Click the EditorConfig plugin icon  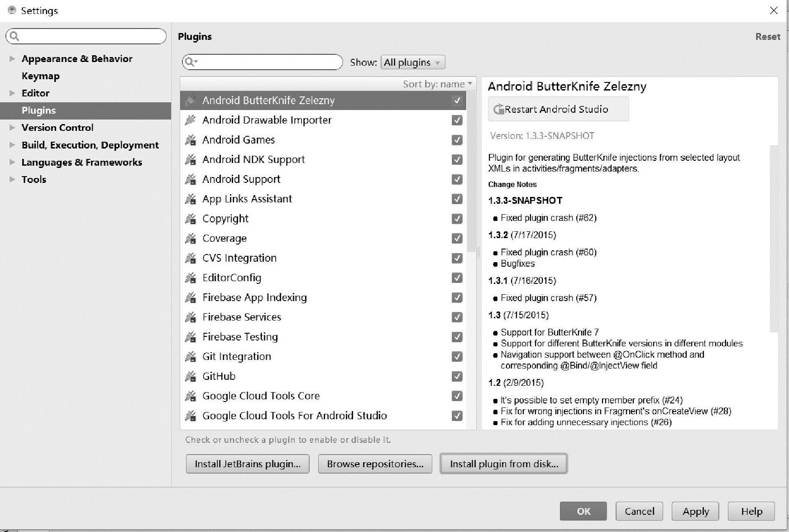point(191,278)
